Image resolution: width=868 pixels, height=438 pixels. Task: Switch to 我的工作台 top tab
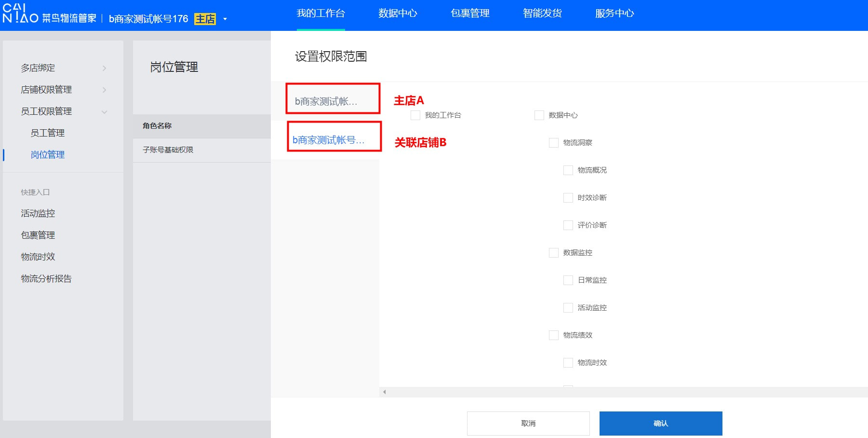tap(321, 14)
